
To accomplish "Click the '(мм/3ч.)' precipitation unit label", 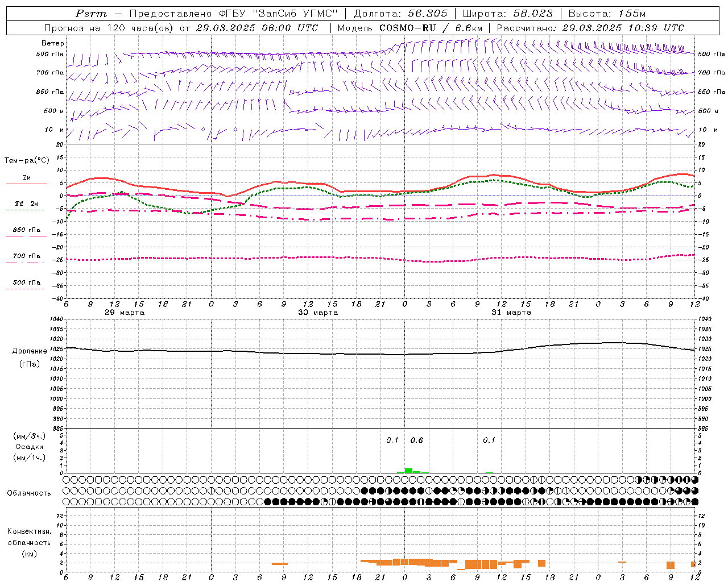I will point(30,436).
